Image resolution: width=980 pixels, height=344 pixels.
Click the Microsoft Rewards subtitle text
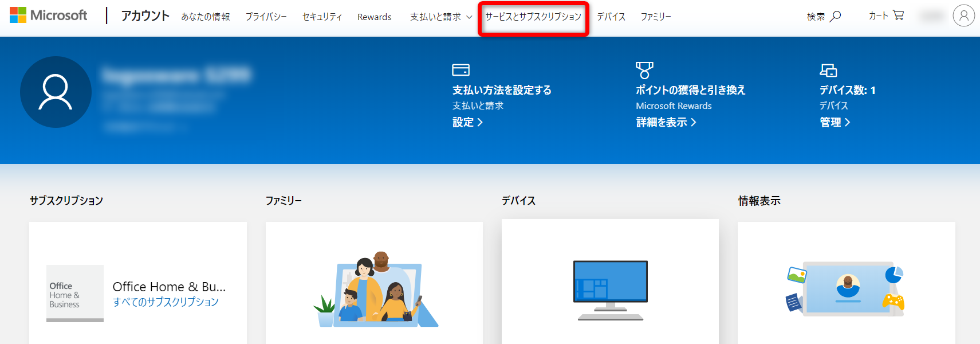674,106
